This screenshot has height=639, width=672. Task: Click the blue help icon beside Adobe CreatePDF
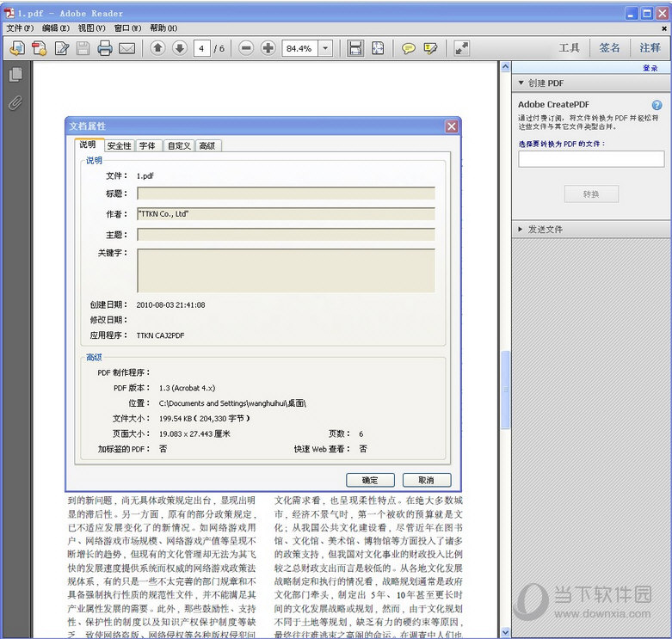pos(657,105)
